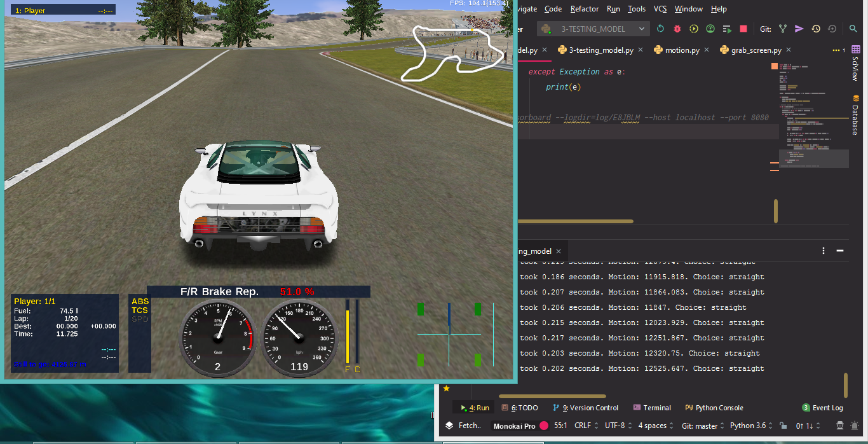Start debugging with the bug icon

[x=677, y=29]
